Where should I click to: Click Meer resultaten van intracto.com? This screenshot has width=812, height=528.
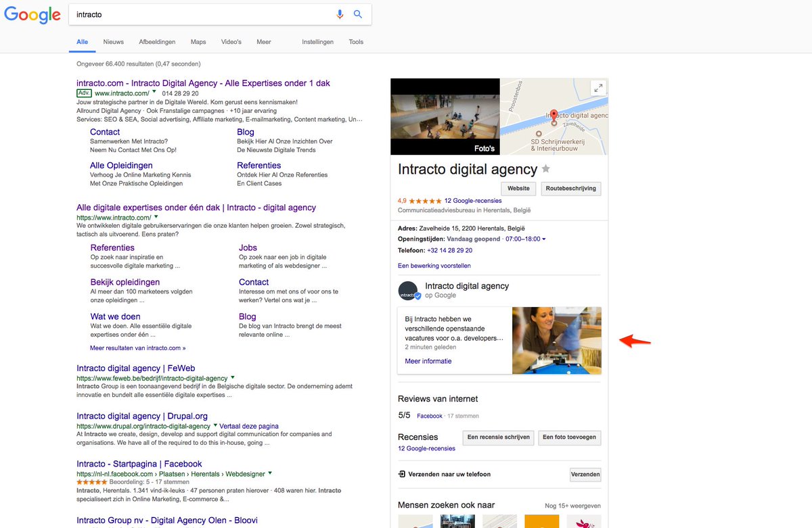point(137,348)
